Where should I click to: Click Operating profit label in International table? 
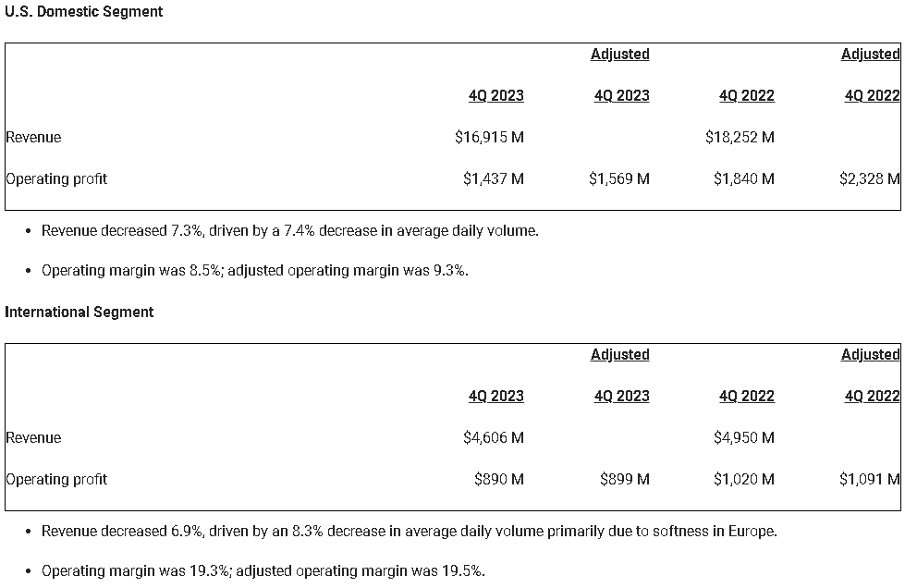point(57,480)
